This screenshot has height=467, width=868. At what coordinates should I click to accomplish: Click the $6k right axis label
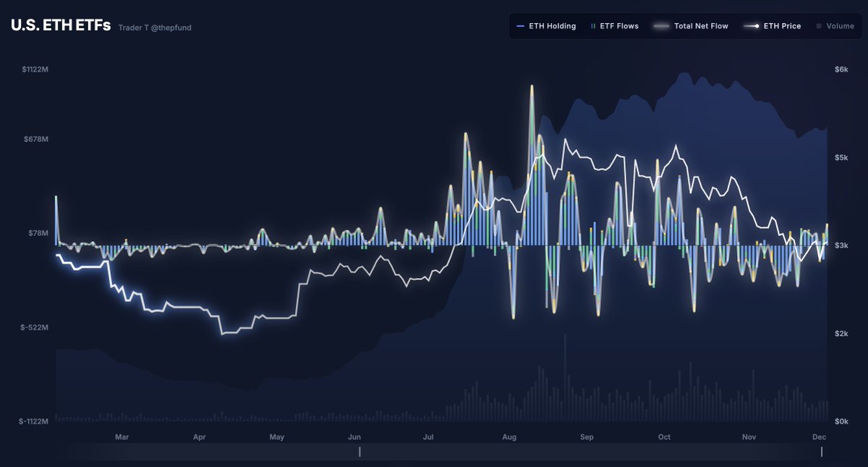841,70
